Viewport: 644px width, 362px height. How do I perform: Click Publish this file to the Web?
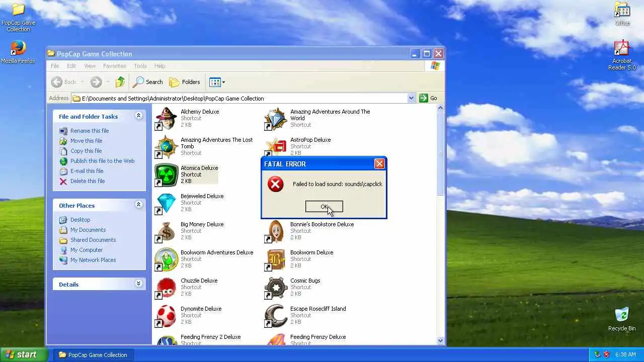click(102, 161)
